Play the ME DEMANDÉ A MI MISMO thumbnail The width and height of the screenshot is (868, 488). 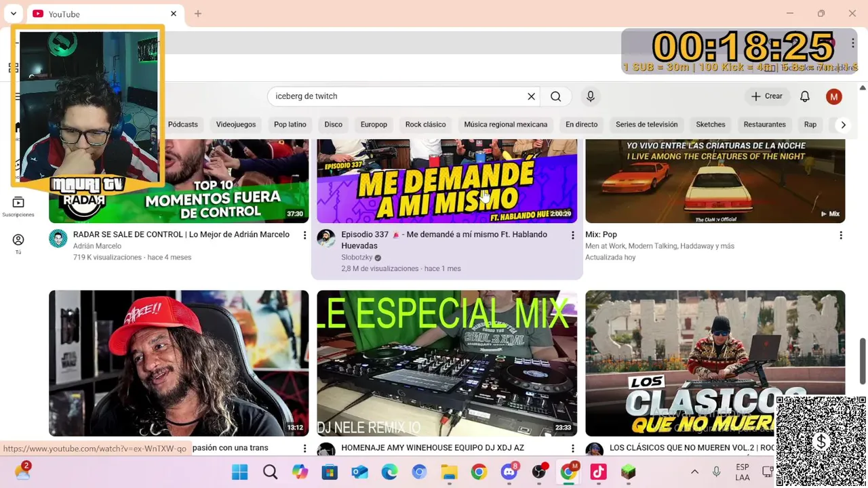pos(447,181)
